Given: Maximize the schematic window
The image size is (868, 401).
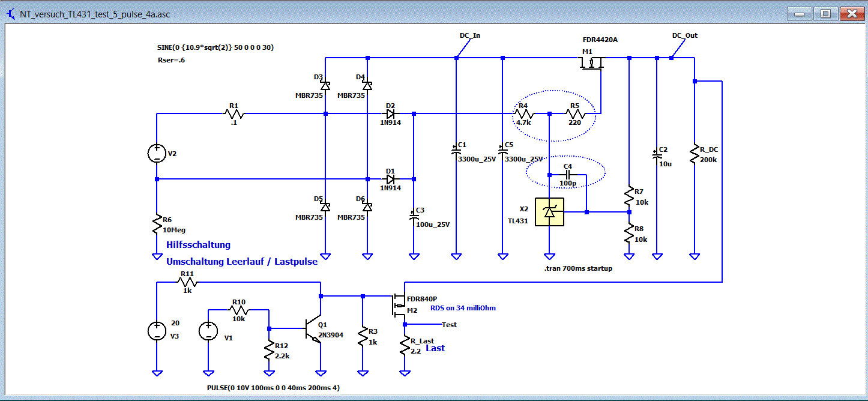Looking at the screenshot, I should coord(825,14).
